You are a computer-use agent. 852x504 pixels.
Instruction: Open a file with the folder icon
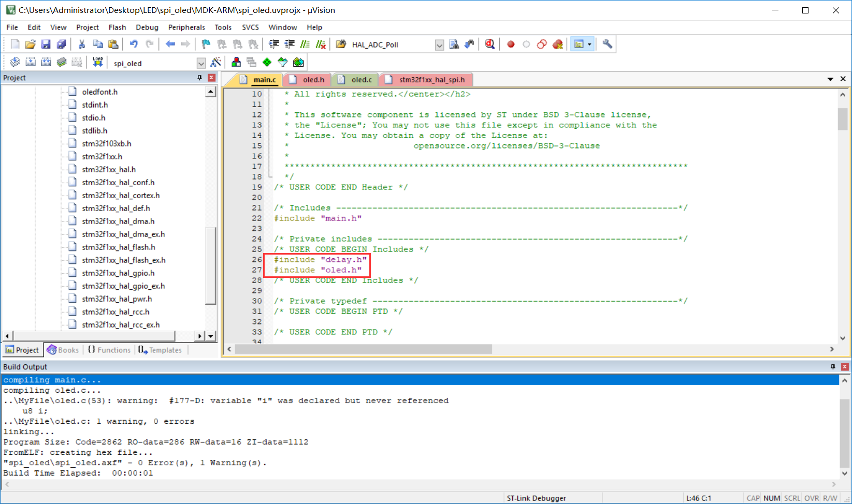coord(31,45)
